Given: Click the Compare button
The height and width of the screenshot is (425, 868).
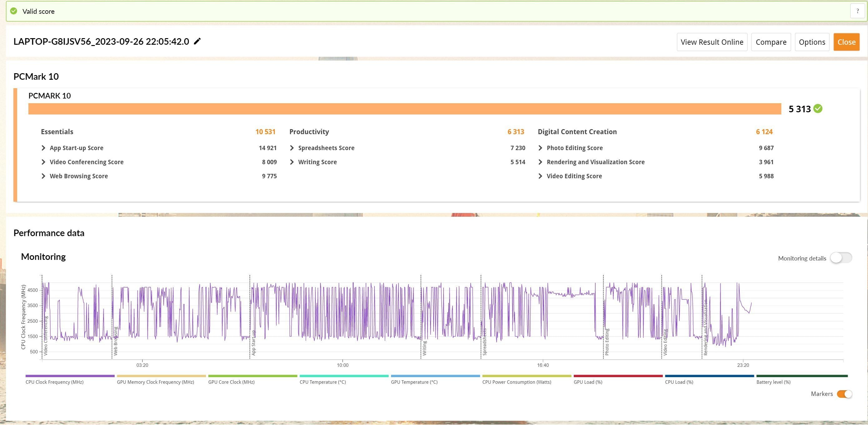Looking at the screenshot, I should 771,42.
